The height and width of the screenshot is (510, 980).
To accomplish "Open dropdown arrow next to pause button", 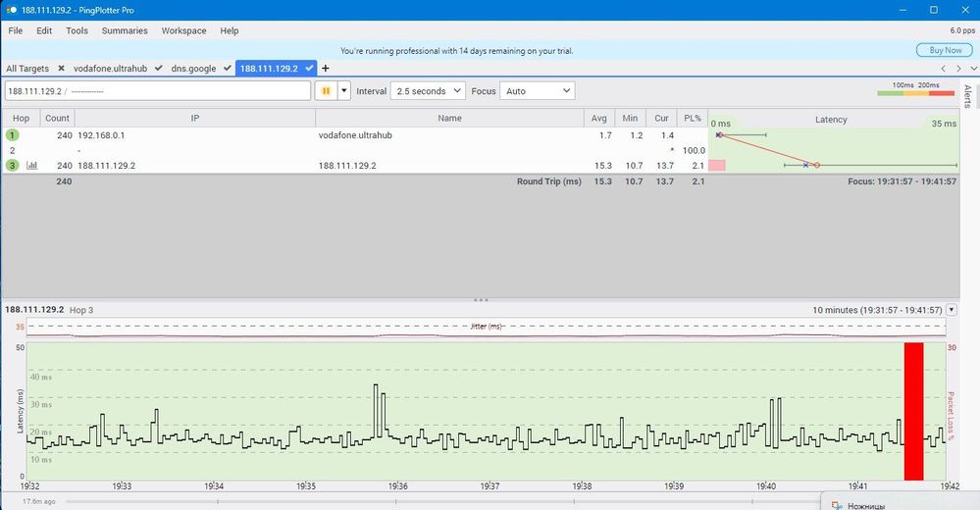I will click(x=343, y=90).
